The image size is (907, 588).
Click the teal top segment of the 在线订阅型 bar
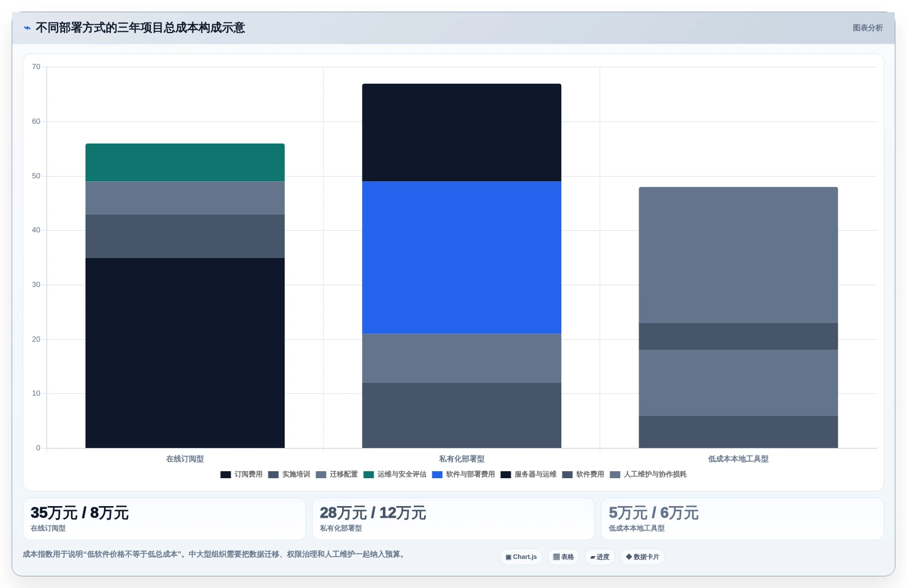coord(185,163)
